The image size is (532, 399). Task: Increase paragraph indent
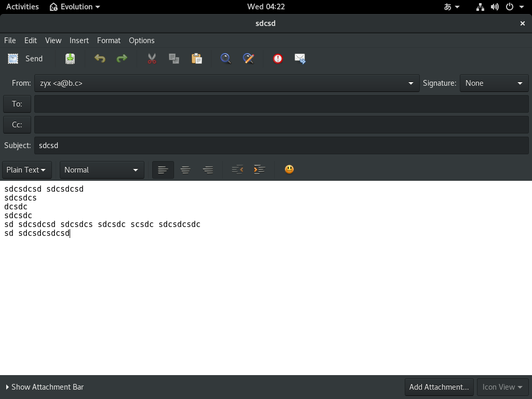(259, 170)
